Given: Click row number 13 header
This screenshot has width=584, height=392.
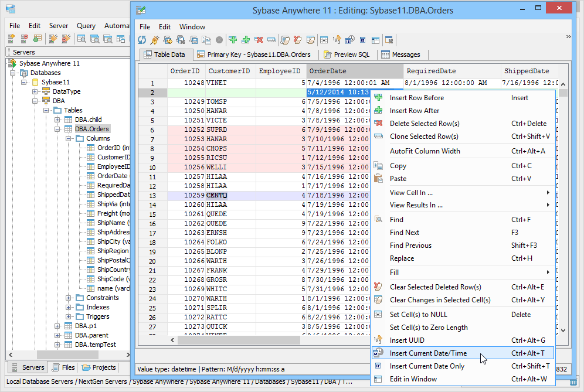Looking at the screenshot, I should tap(152, 196).
